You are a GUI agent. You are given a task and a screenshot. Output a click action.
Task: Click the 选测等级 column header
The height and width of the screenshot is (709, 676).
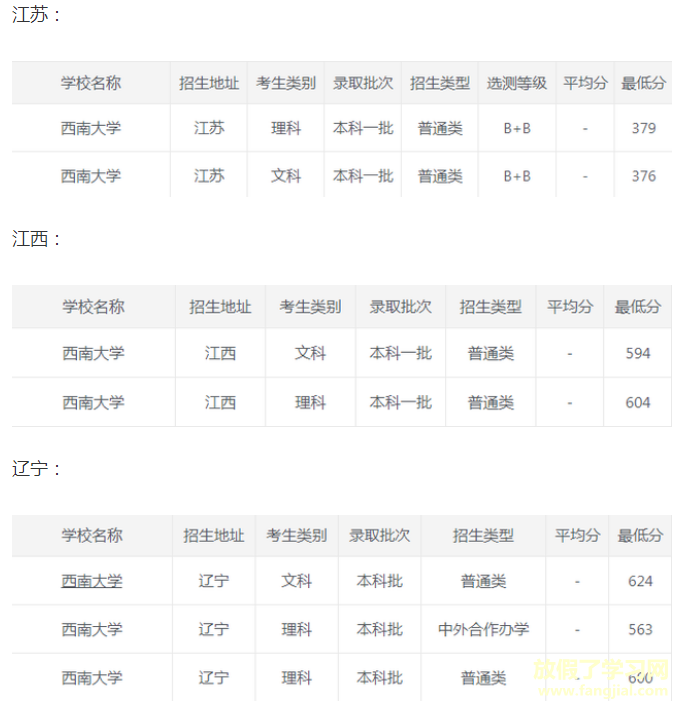tap(516, 83)
